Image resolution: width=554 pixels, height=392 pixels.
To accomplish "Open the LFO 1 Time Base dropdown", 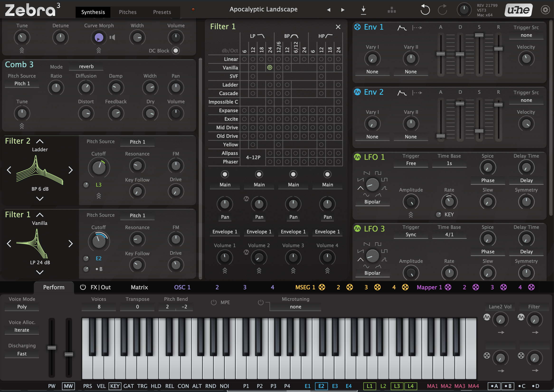I will 449,163.
